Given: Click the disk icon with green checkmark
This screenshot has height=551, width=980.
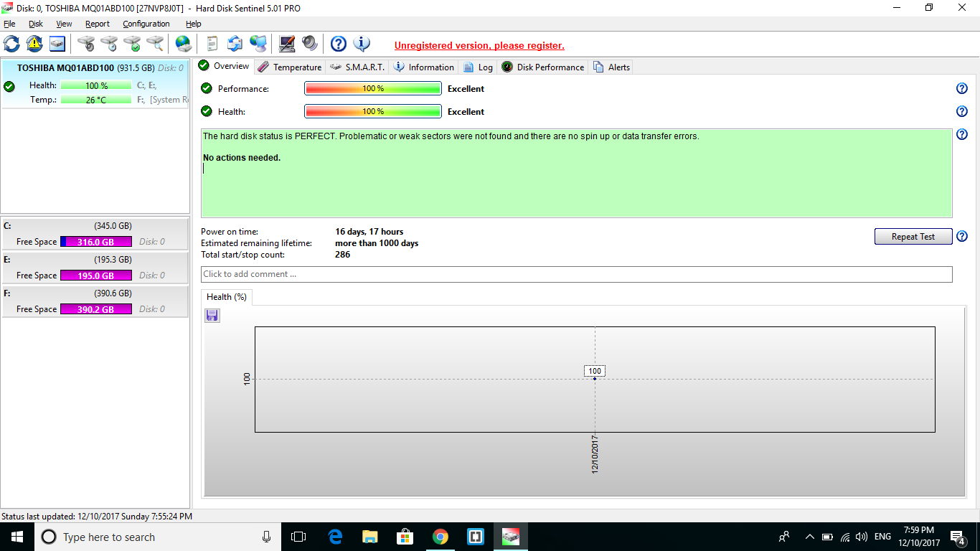Looking at the screenshot, I should click(132, 44).
